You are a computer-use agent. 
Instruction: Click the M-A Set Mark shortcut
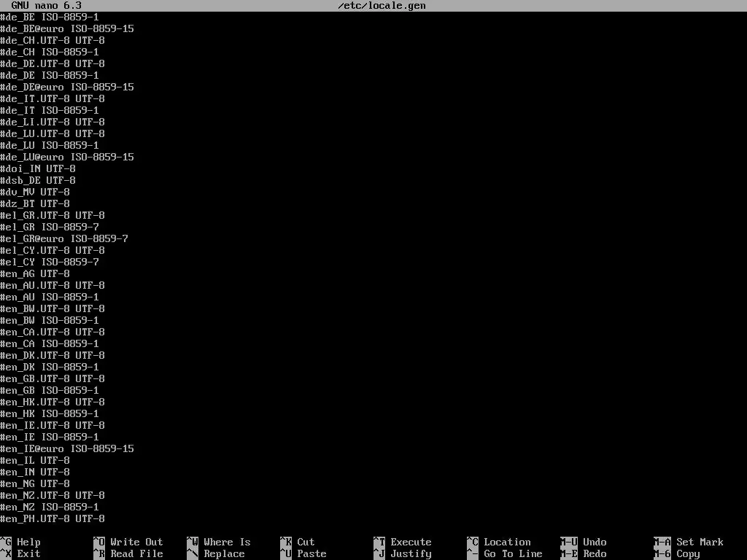pyautogui.click(x=689, y=542)
